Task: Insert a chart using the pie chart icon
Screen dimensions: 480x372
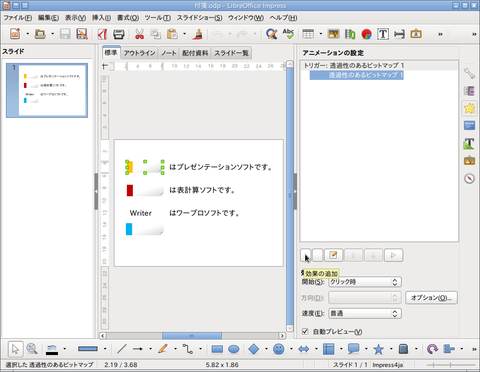Action: 366,34
